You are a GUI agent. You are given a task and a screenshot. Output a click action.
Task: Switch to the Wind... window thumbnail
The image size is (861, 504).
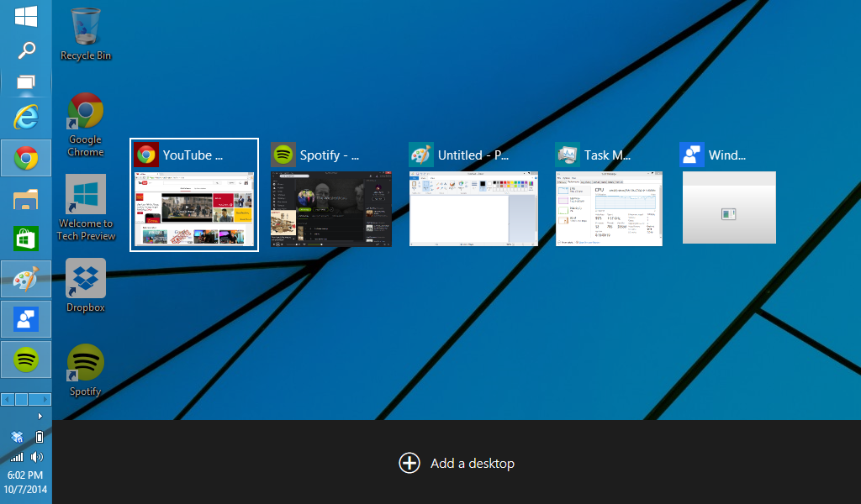729,207
